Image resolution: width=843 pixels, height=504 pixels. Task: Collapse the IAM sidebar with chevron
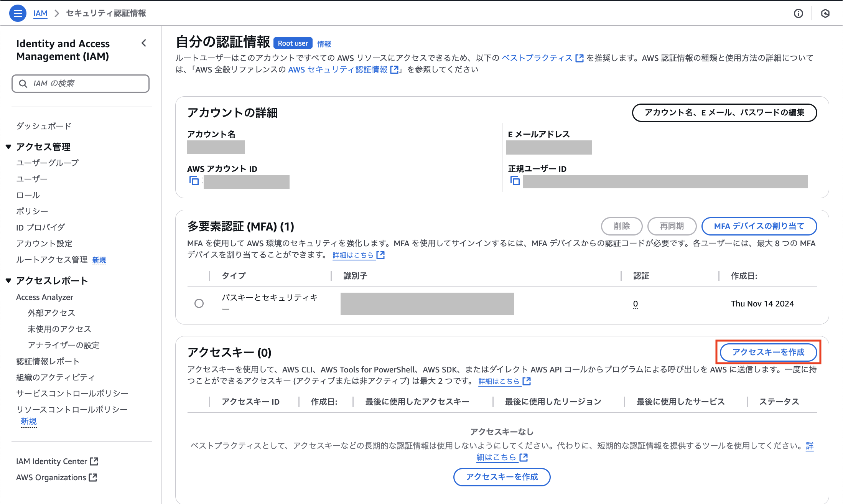tap(144, 43)
